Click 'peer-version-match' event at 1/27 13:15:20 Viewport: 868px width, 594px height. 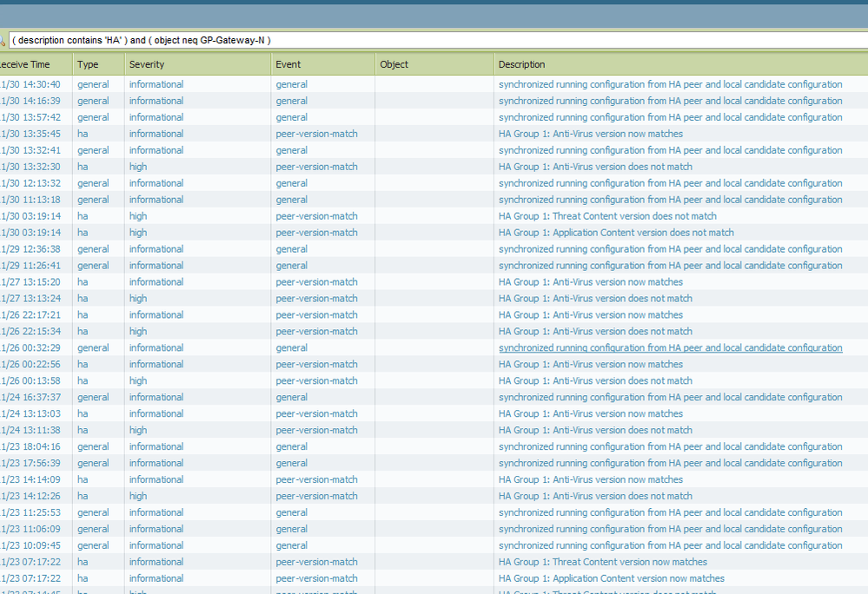coord(316,282)
